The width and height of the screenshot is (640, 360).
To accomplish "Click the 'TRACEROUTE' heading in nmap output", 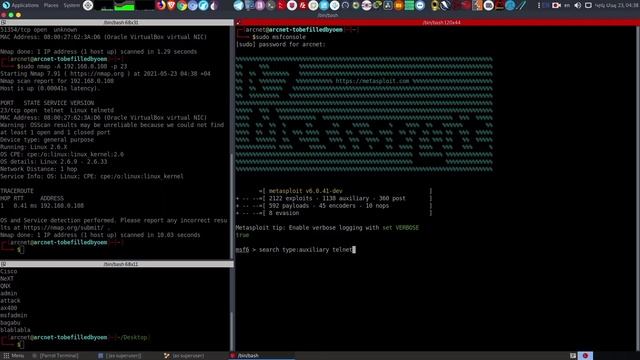I will (17, 191).
